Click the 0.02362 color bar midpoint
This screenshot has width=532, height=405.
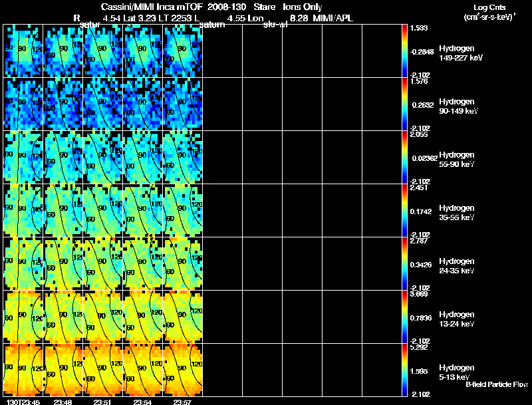pyautogui.click(x=425, y=158)
